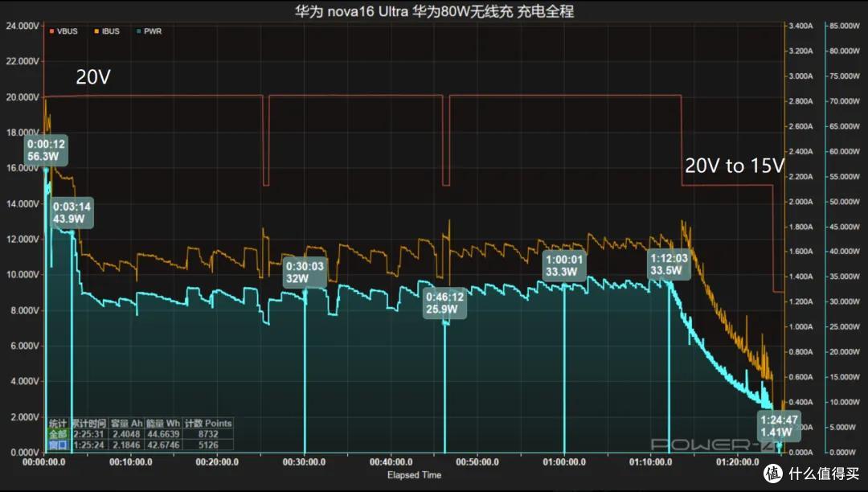Click the 窗口 row header in statistics

click(58, 445)
